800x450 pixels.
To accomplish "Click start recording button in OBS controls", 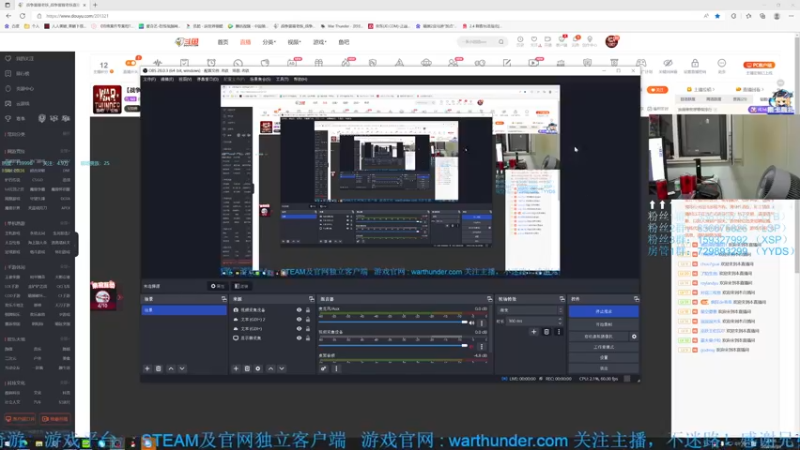I will [x=604, y=324].
